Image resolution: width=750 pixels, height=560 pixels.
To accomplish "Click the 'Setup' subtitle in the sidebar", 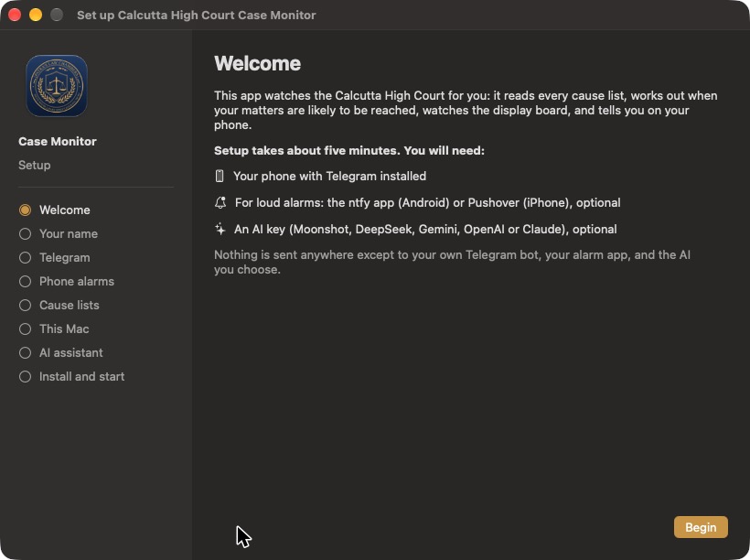I will point(35,165).
